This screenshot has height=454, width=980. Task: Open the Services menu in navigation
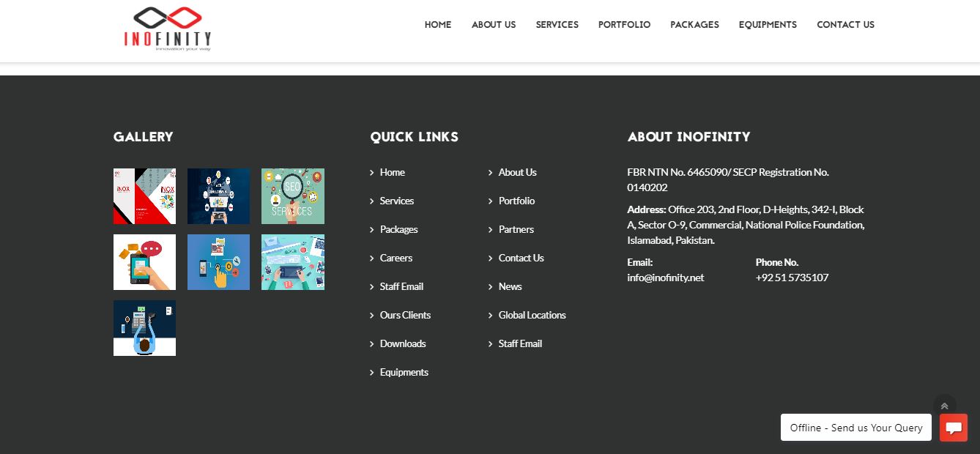[x=557, y=25]
